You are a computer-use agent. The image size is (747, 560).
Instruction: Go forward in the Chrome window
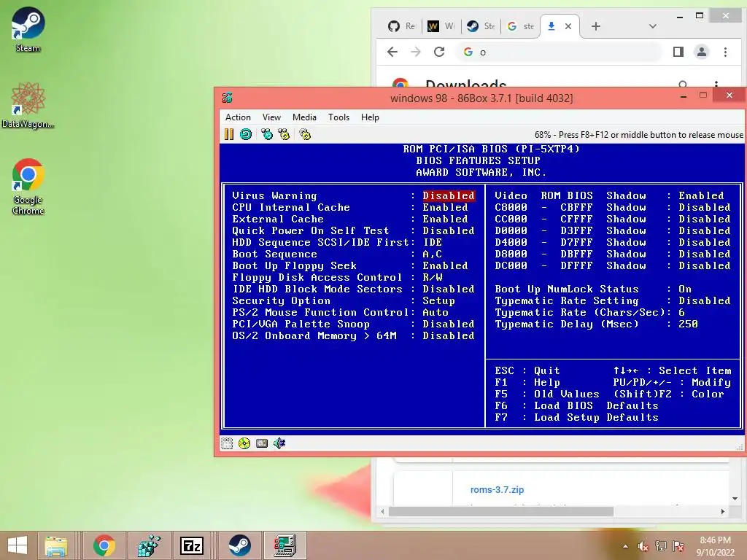point(415,52)
